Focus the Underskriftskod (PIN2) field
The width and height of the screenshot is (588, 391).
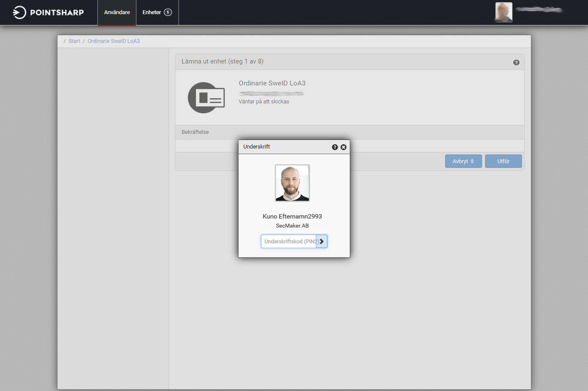click(288, 242)
